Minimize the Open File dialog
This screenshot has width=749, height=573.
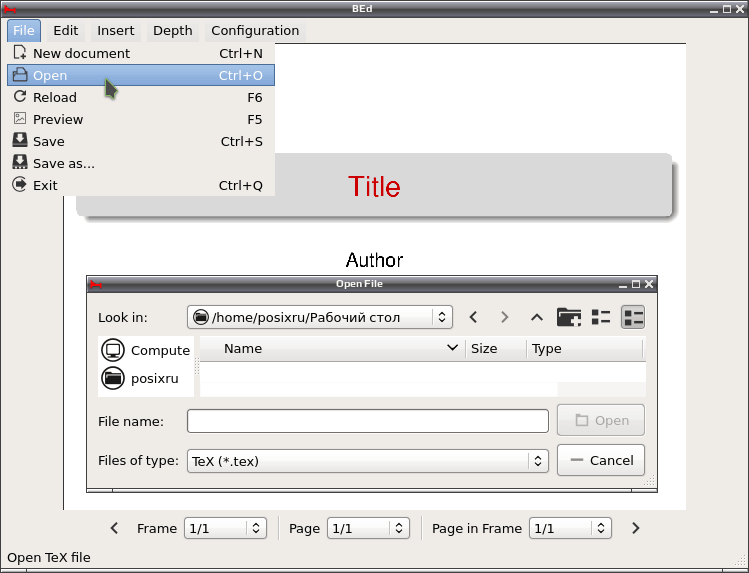(623, 285)
